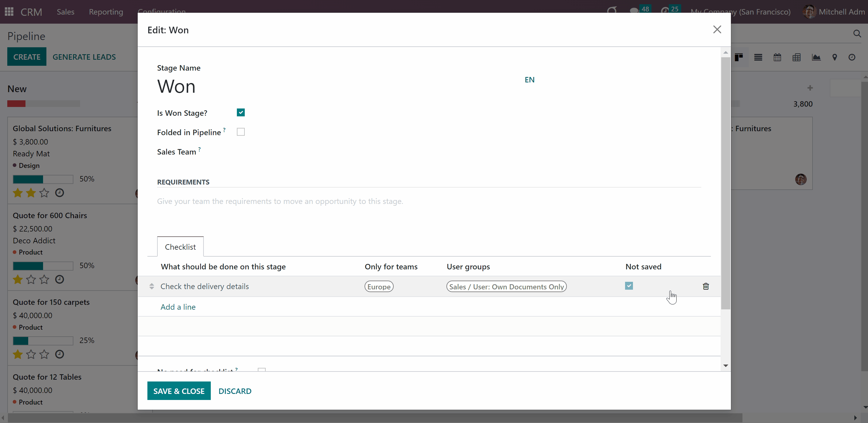Edit 'Sales / User: Own Documents Only' group tag

pos(506,287)
